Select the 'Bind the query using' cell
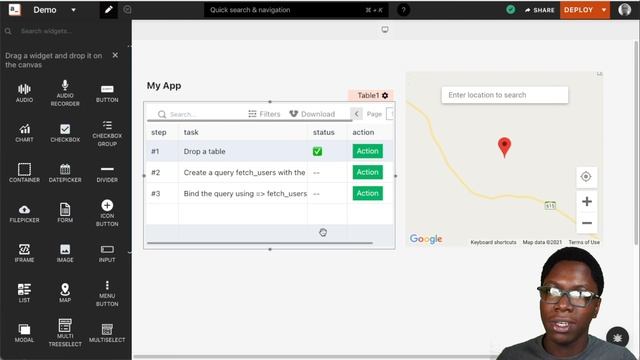The height and width of the screenshot is (360, 640). pos(242,194)
